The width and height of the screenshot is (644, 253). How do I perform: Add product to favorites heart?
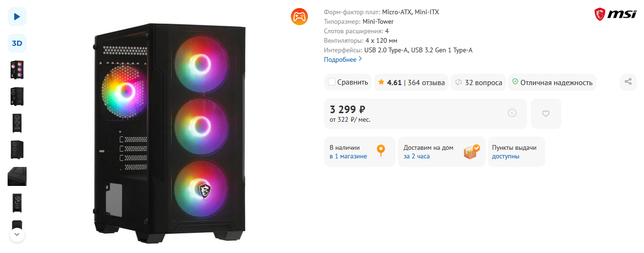click(546, 113)
